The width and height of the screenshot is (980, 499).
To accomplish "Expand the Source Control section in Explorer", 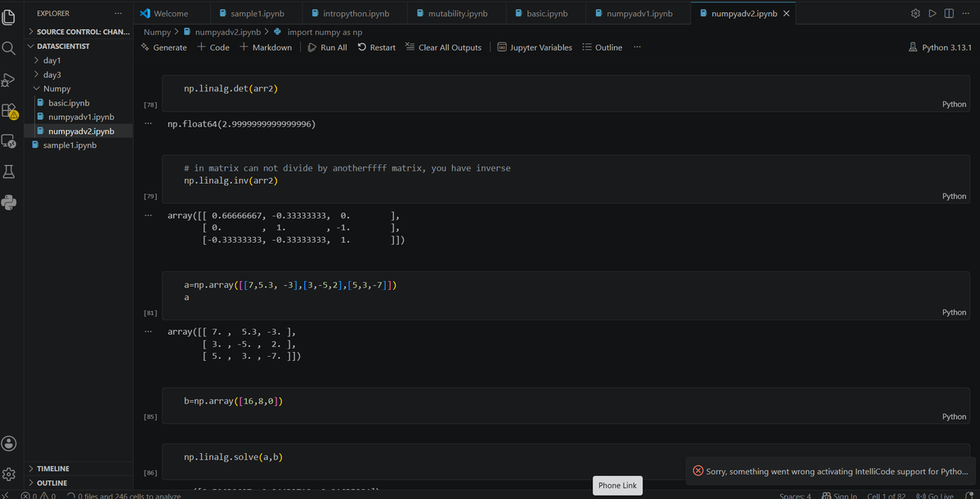I will (78, 32).
